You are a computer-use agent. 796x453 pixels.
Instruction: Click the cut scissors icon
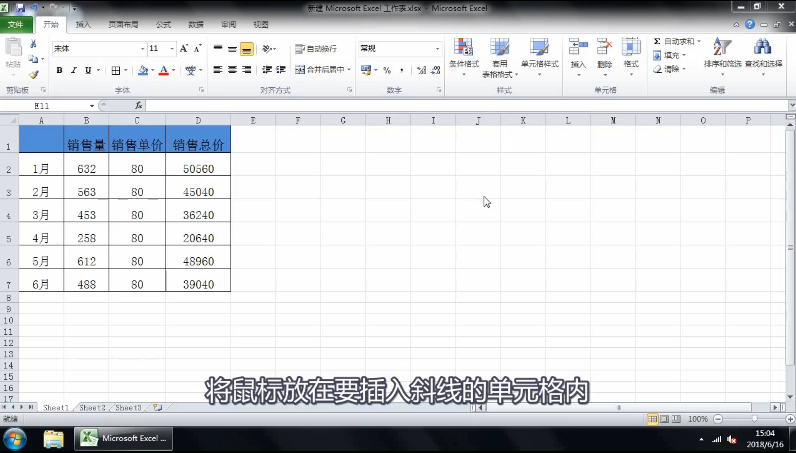34,45
